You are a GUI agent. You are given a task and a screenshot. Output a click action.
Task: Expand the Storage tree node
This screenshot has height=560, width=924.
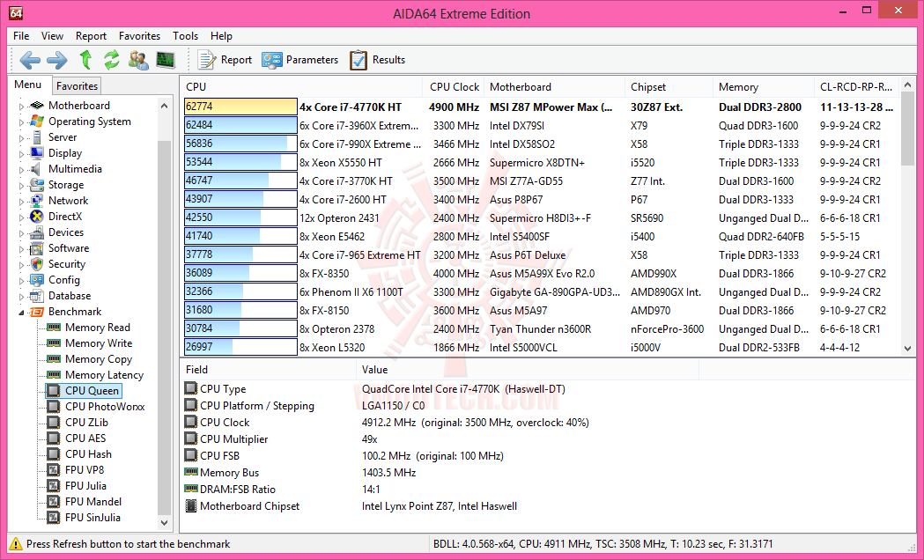tap(22, 186)
